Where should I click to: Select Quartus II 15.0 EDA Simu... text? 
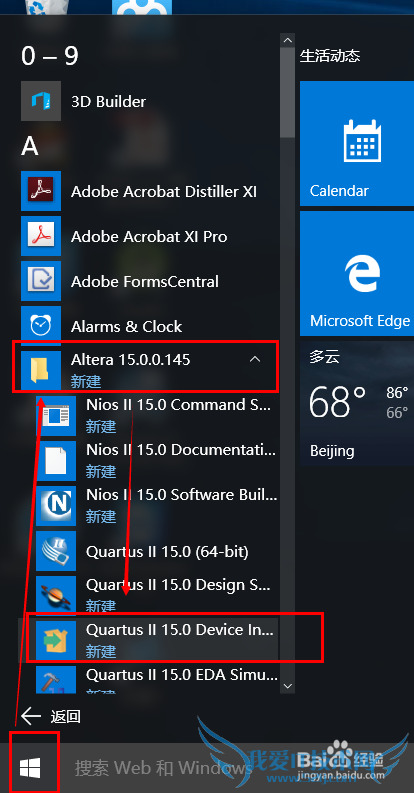[x=182, y=675]
